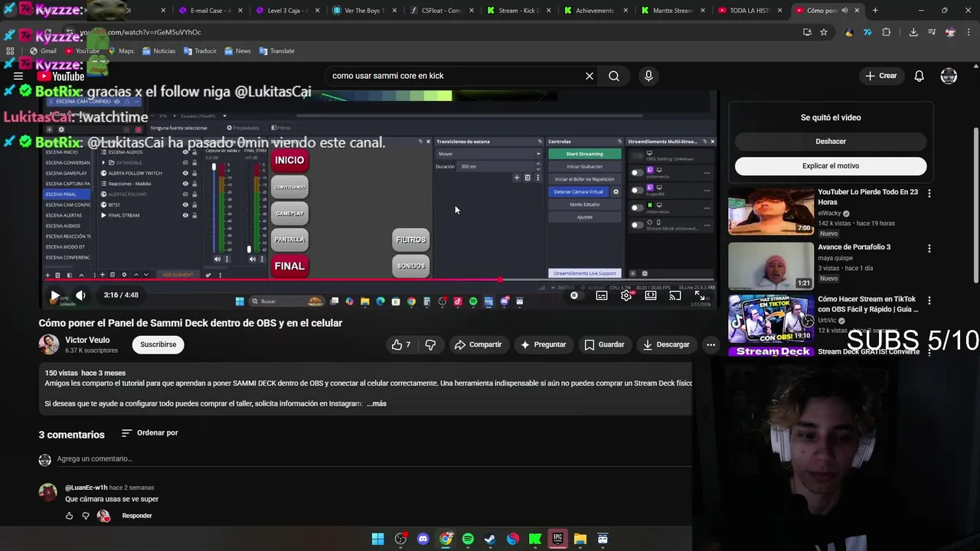Click the Preguntar button
This screenshot has width=980, height=551.
pyautogui.click(x=543, y=345)
